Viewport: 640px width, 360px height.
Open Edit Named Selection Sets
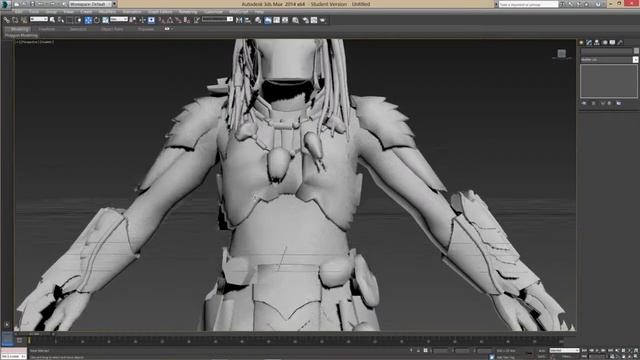197,20
